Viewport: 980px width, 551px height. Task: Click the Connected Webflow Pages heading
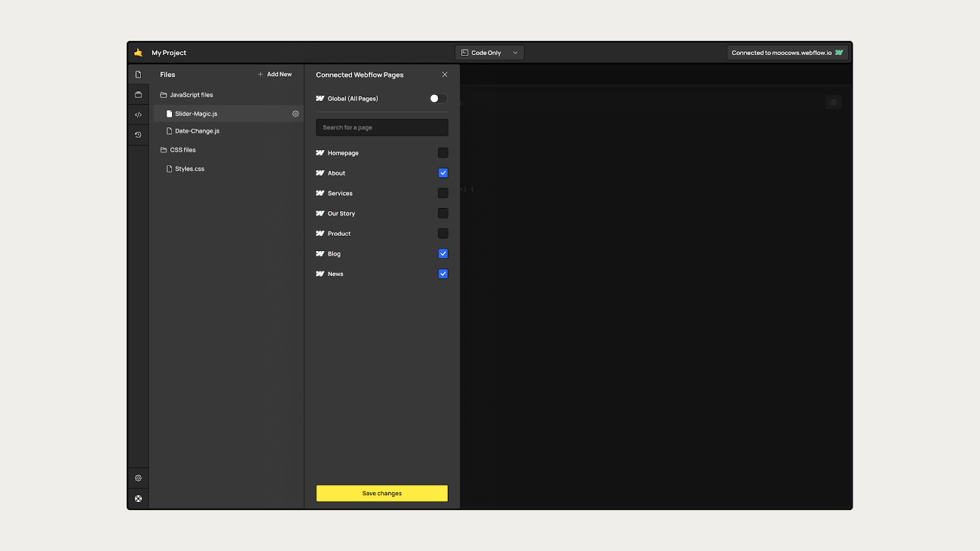pos(360,75)
